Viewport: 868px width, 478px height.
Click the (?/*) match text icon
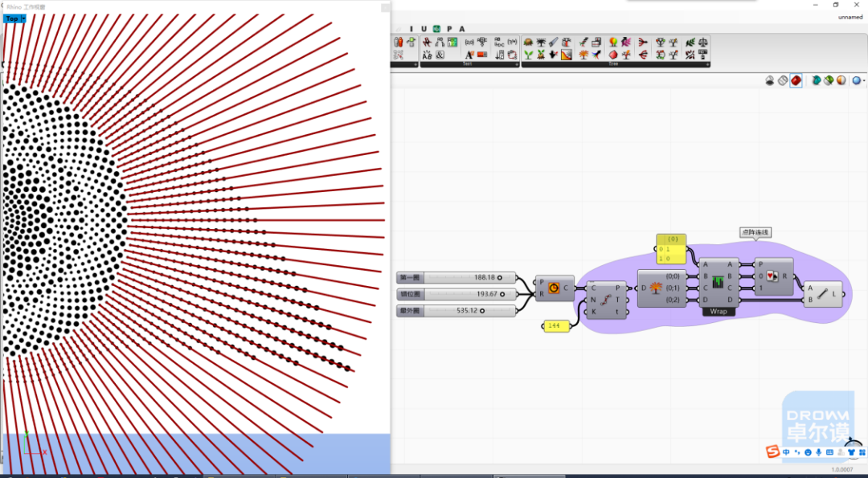pos(512,42)
